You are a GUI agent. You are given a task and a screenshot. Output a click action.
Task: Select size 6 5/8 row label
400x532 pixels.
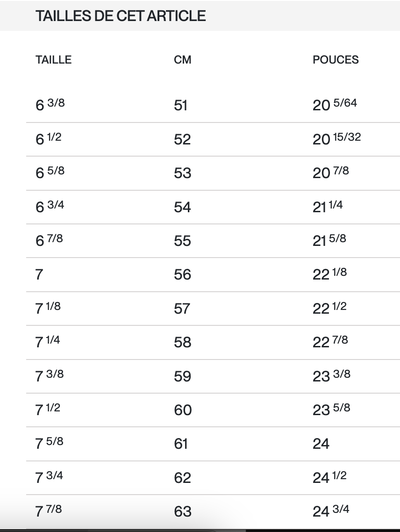pos(50,173)
